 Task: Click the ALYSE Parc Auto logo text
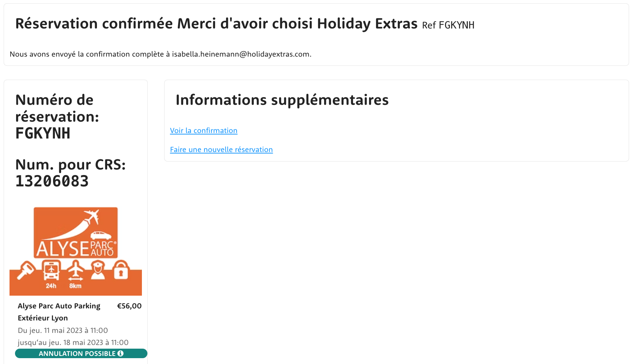click(x=75, y=249)
